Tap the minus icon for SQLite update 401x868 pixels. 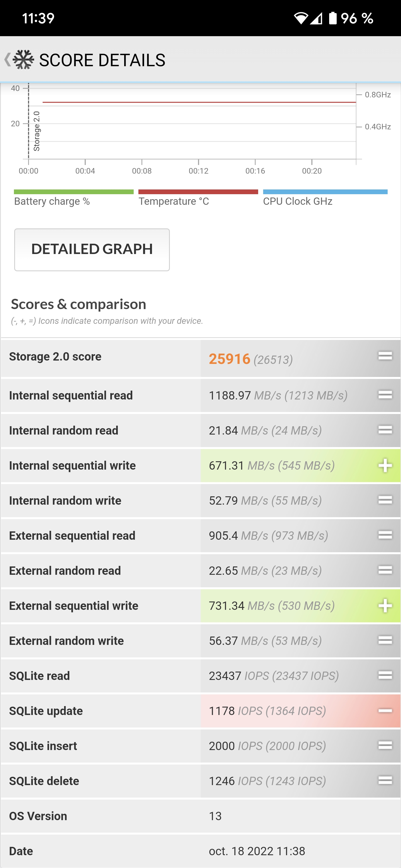[385, 711]
